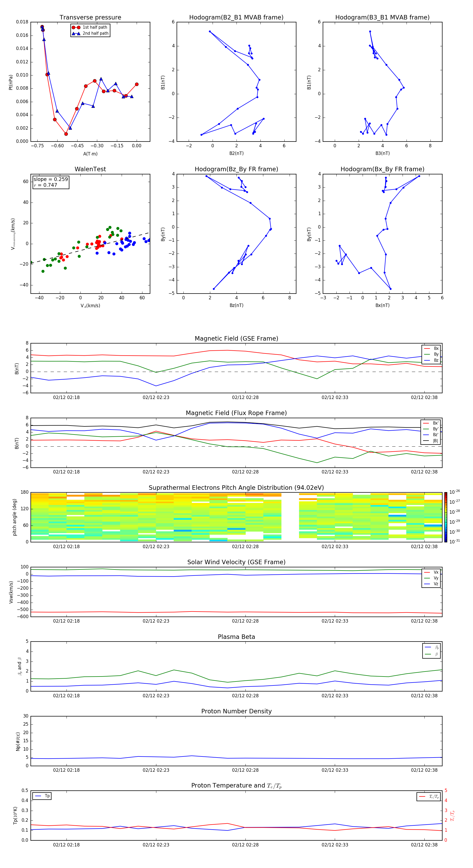The height and width of the screenshot is (868, 473).
Task: Click the WalenTest "V_A(km/s)" x-axis label
Action: click(x=90, y=306)
